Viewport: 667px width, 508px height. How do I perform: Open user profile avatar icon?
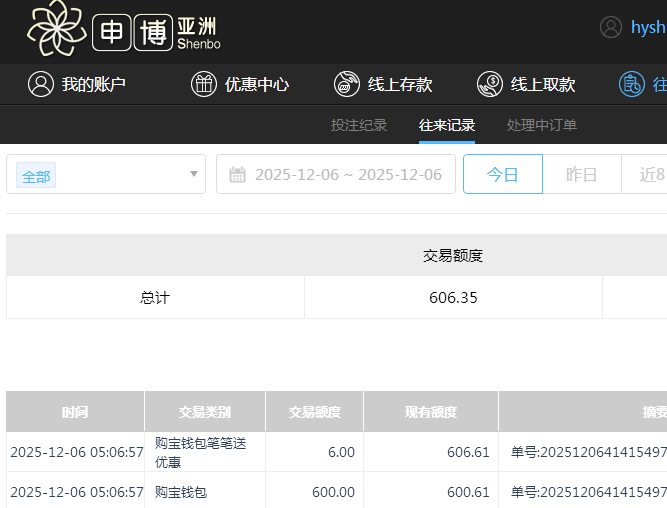[x=611, y=27]
